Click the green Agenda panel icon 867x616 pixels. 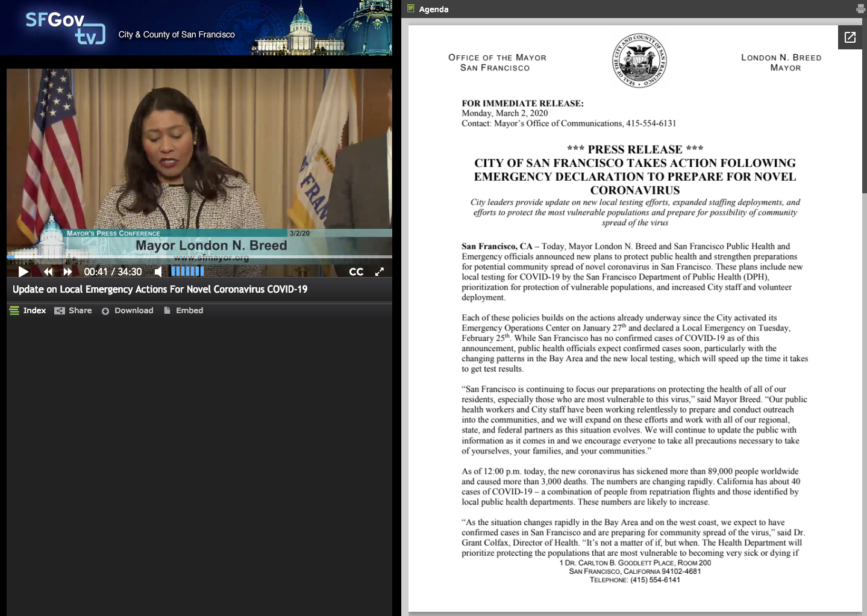tap(411, 8)
